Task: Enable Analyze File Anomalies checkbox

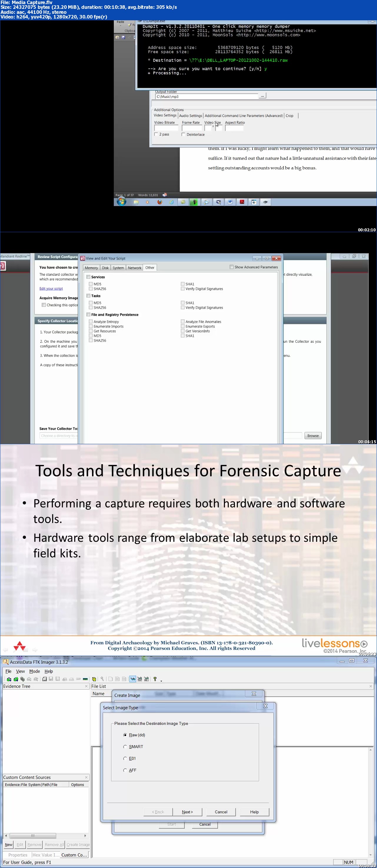Action: (x=182, y=322)
